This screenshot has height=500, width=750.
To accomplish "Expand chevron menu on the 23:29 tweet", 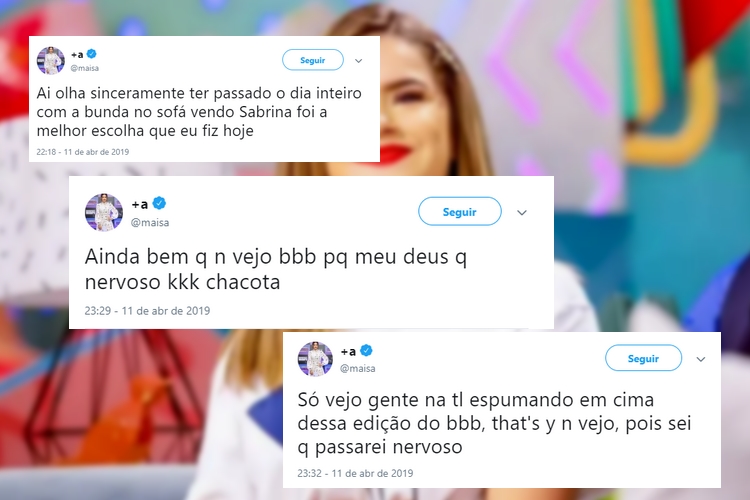I will click(x=522, y=212).
